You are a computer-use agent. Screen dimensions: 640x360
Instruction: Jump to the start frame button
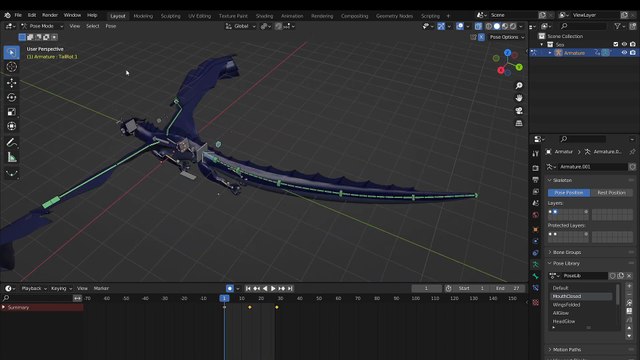[x=248, y=288]
